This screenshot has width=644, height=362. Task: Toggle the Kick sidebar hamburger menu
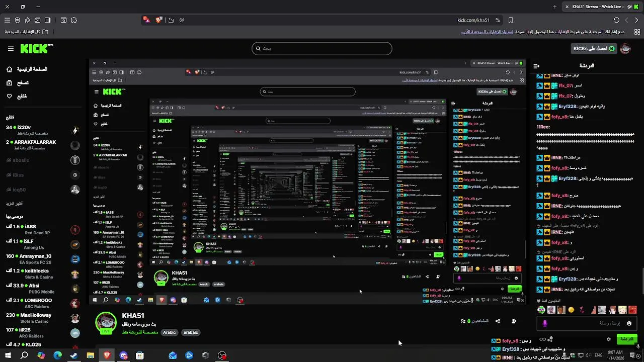pos(11,49)
